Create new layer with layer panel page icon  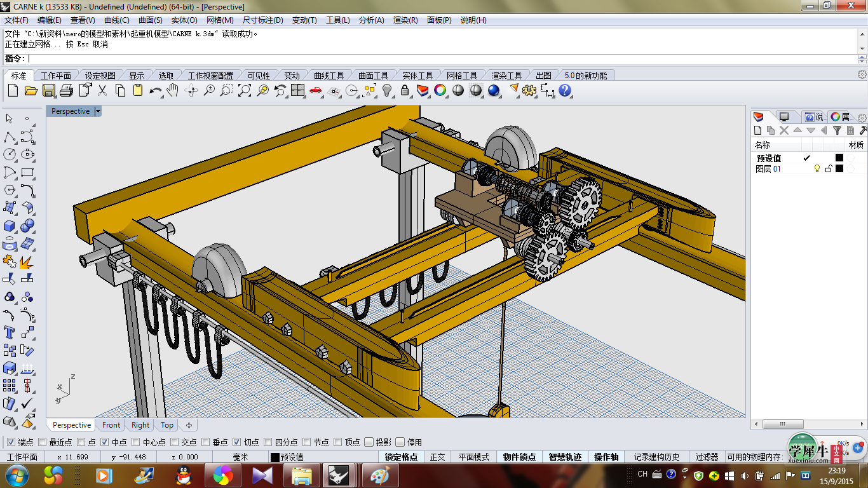(757, 130)
